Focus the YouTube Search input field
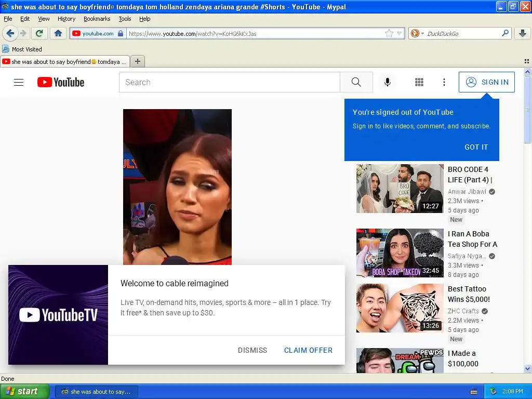This screenshot has height=399, width=532. (x=229, y=82)
